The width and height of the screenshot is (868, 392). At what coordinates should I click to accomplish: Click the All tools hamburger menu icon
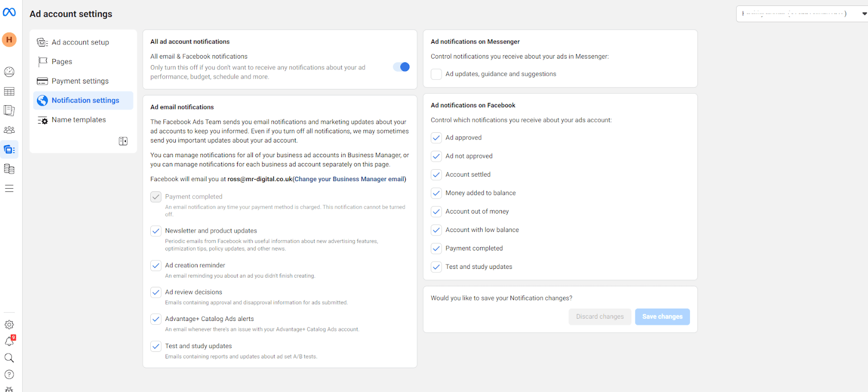9,189
